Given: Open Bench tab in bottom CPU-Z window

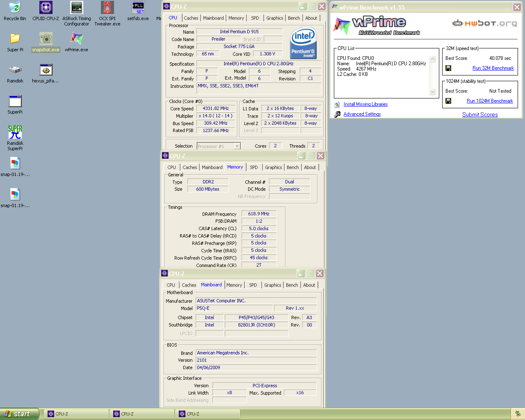Looking at the screenshot, I should click(292, 285).
